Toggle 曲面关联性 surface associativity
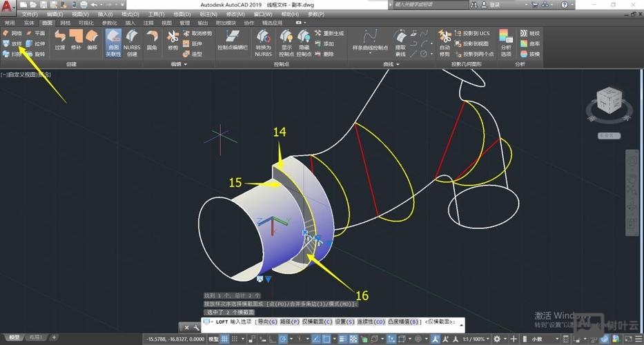 (113, 41)
